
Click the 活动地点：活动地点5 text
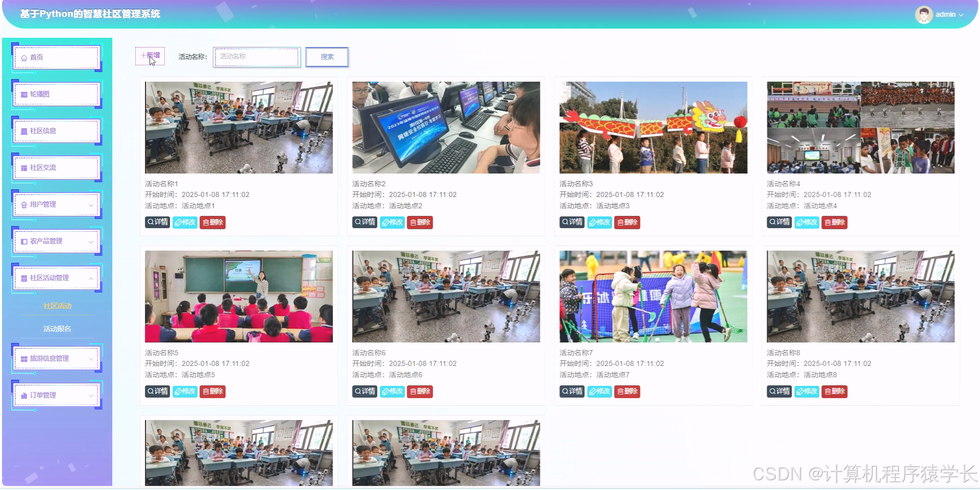click(x=180, y=375)
